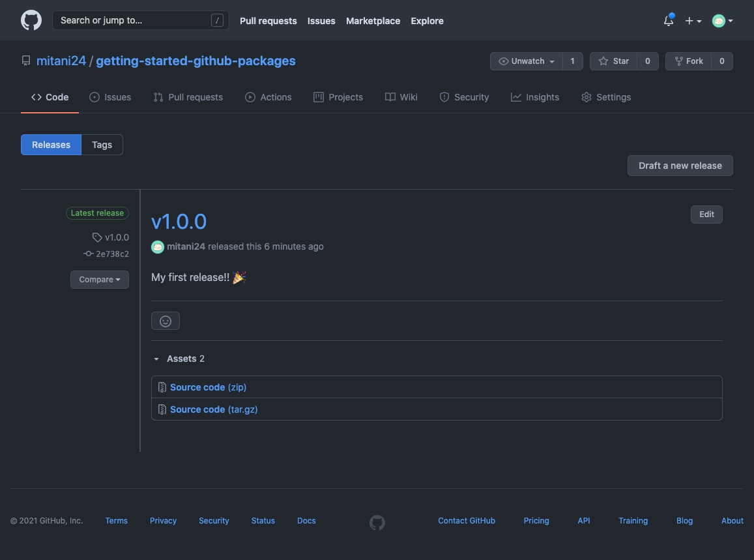Focus the Search or jump to field

[140, 20]
